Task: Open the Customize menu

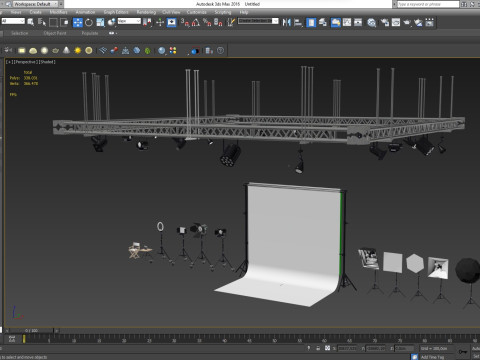Action: pos(197,12)
